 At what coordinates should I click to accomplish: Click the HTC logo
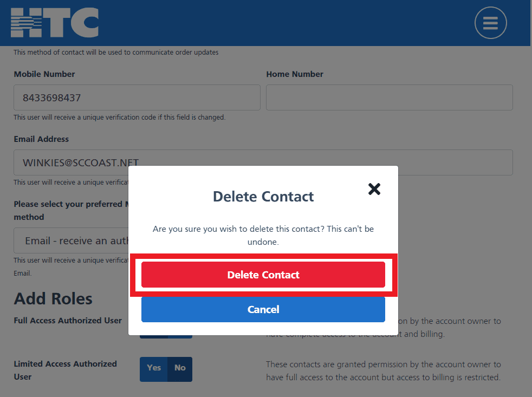coord(54,23)
